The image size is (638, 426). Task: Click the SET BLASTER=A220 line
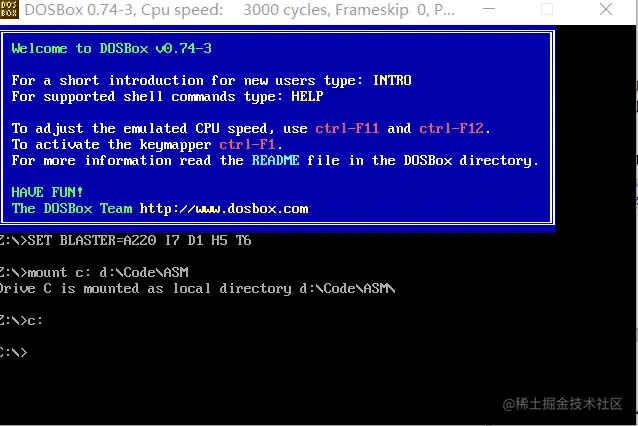click(126, 240)
